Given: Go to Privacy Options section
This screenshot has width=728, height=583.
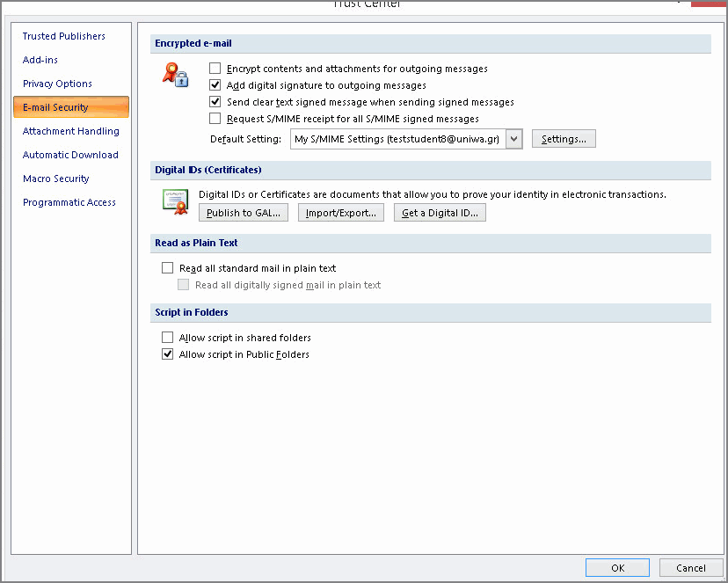Looking at the screenshot, I should 57,84.
